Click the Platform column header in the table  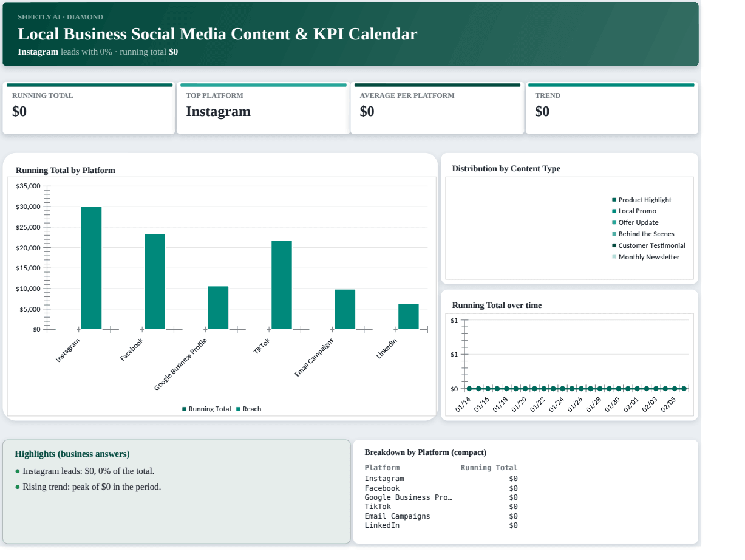click(382, 468)
